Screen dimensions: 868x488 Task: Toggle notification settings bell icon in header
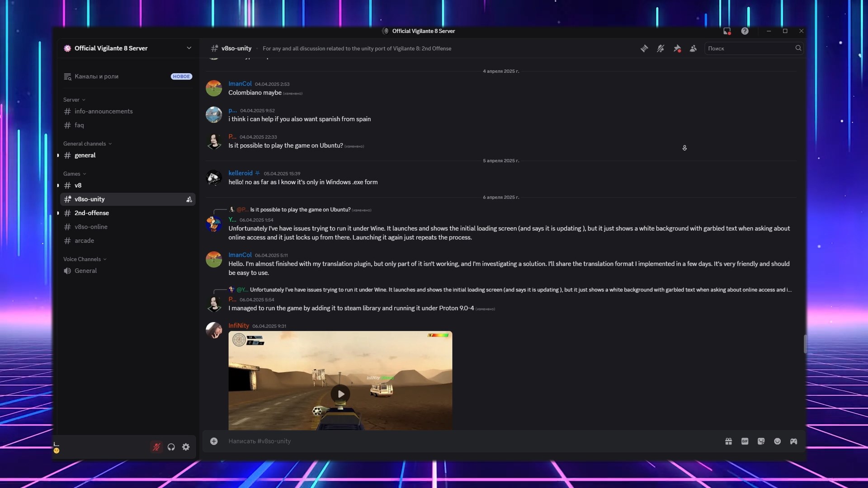coord(660,48)
